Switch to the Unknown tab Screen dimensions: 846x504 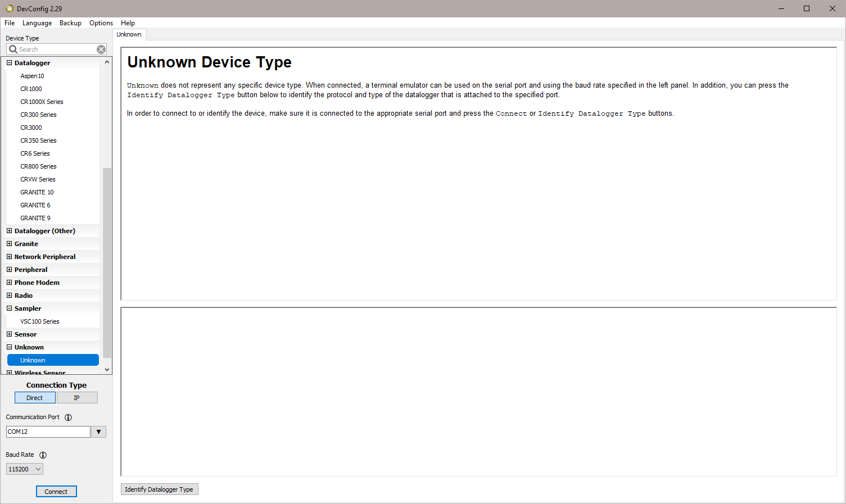[129, 34]
